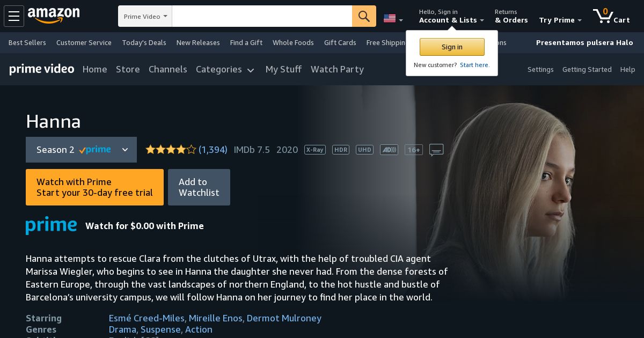Expand the Season 2 selector
The height and width of the screenshot is (338, 644).
pos(81,150)
